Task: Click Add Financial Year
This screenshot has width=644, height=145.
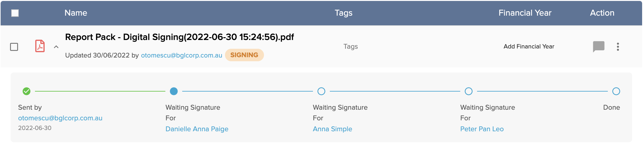Action: pyautogui.click(x=529, y=46)
